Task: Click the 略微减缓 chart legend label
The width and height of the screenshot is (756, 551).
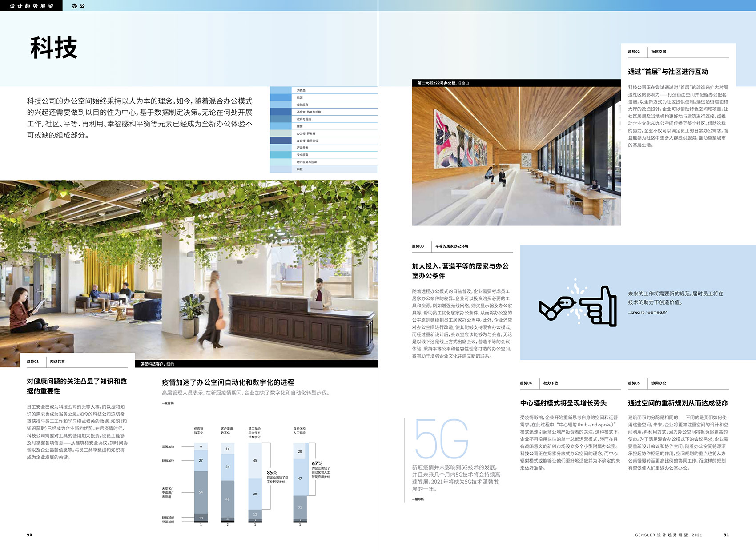Action: pos(168,518)
